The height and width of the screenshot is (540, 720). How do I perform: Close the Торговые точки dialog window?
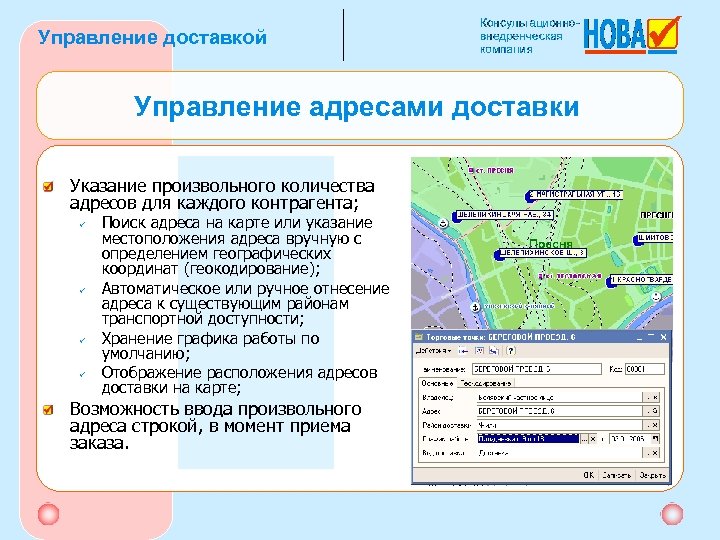click(664, 337)
